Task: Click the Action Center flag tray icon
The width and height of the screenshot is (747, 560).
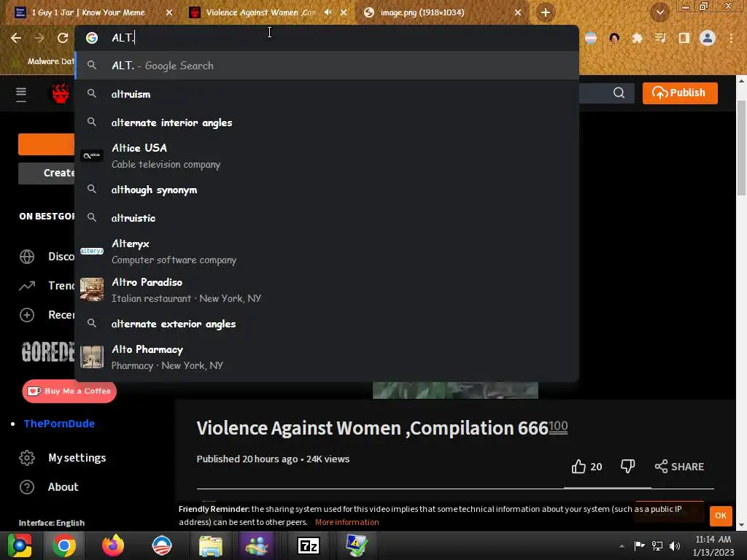Action: pyautogui.click(x=639, y=546)
